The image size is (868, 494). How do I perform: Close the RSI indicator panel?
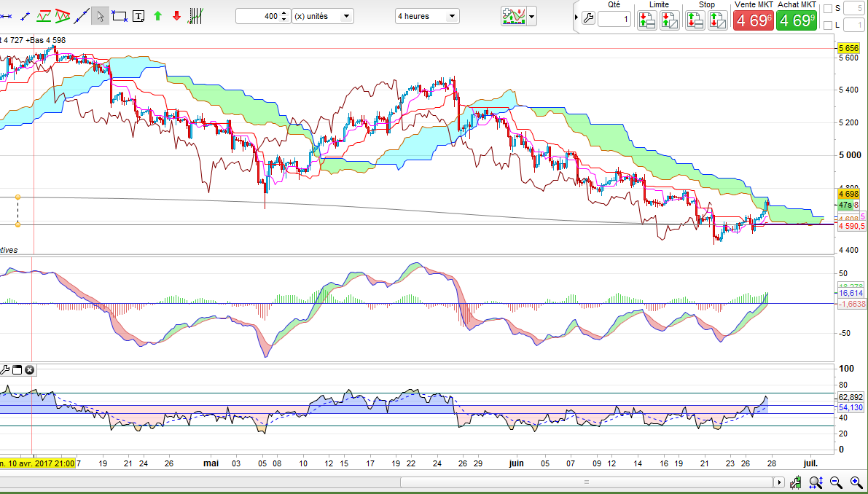30,370
